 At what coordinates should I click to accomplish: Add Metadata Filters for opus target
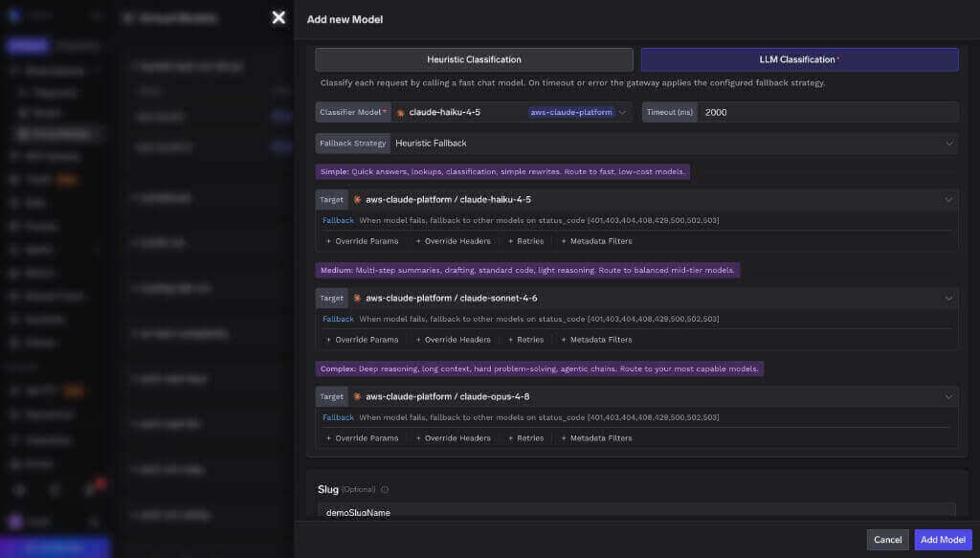coord(596,438)
